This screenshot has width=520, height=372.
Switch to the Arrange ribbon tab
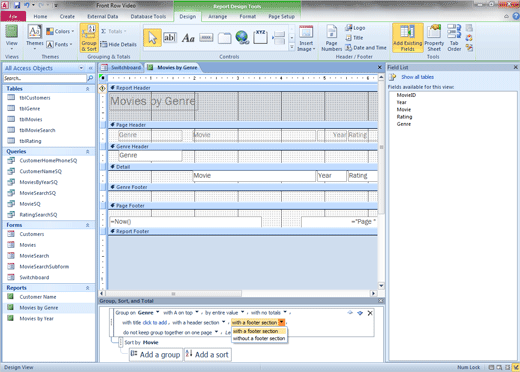click(x=217, y=16)
